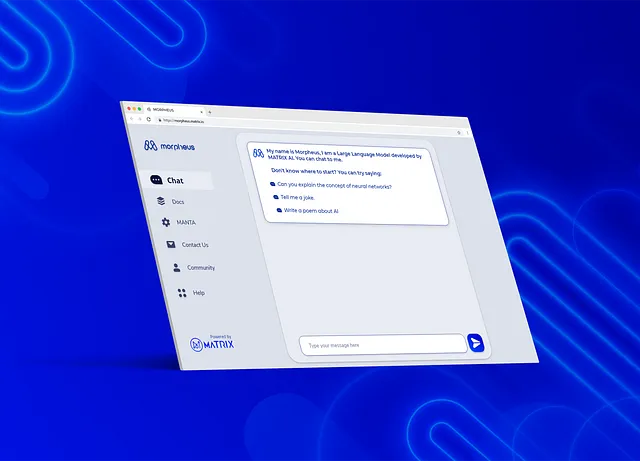Viewport: 640px width, 461px height.
Task: Click the Morpheus logo in the sidebar
Action: click(169, 146)
